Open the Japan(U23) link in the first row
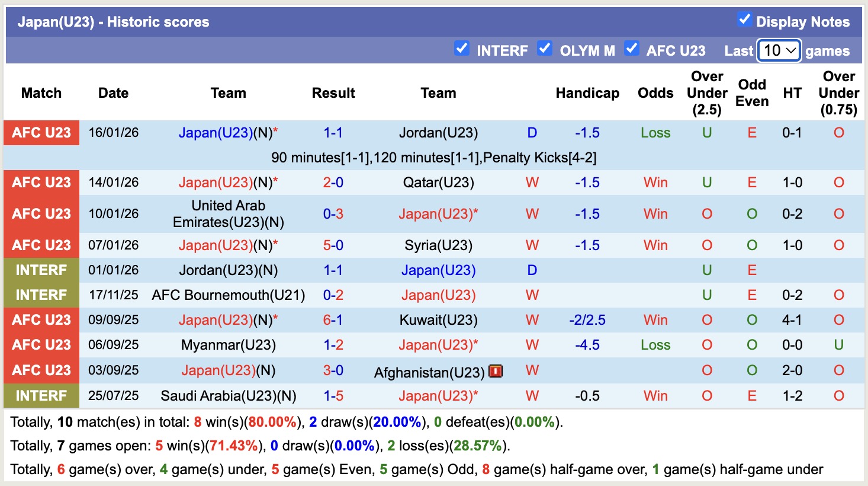Screen dimensions: 868x486 pos(214,132)
